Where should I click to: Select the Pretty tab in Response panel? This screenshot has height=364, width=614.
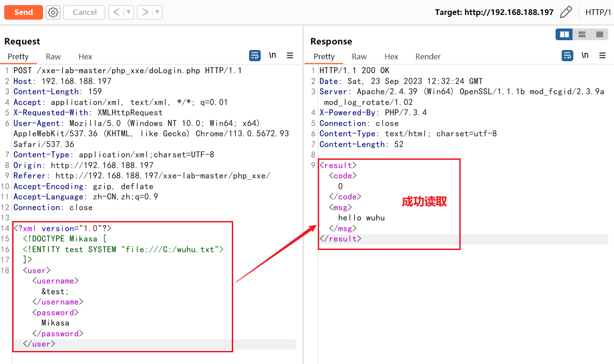tap(324, 57)
